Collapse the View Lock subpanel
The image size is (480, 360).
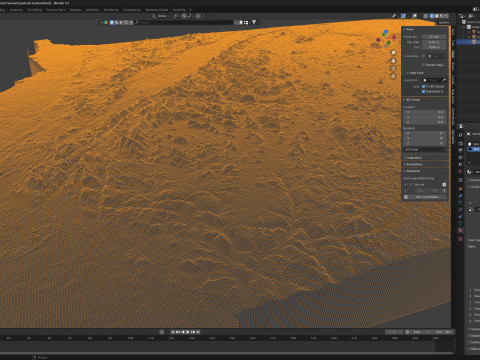click(x=415, y=73)
